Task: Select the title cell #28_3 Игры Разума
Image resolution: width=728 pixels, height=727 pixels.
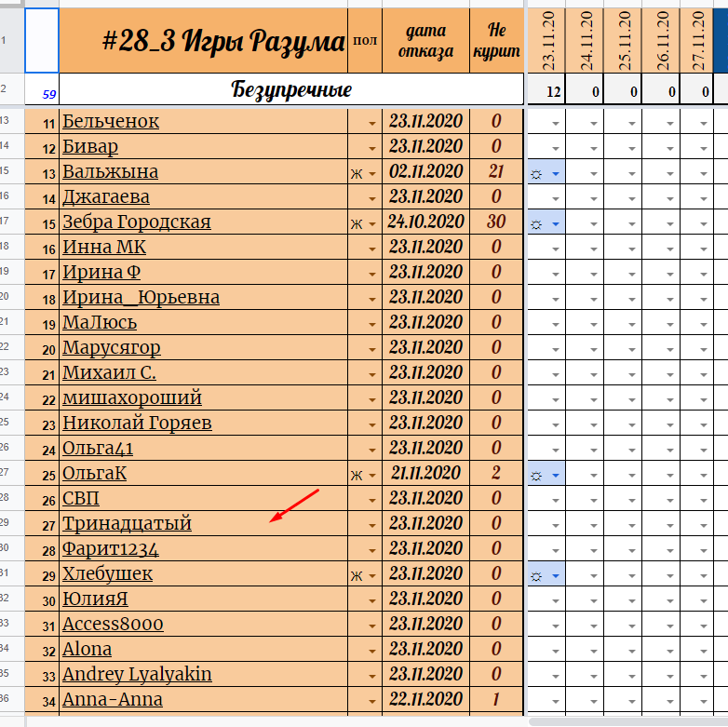Action: click(x=203, y=40)
